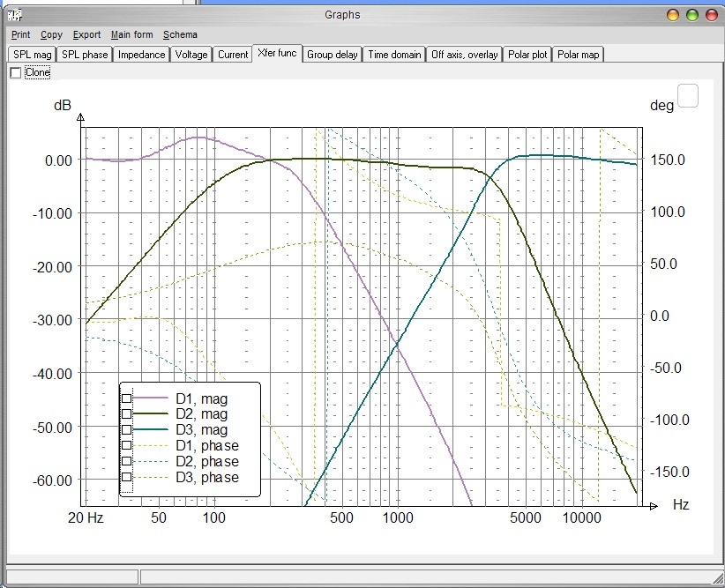Open the Main form menu
Viewport: 725px width, 588px height.
(131, 34)
